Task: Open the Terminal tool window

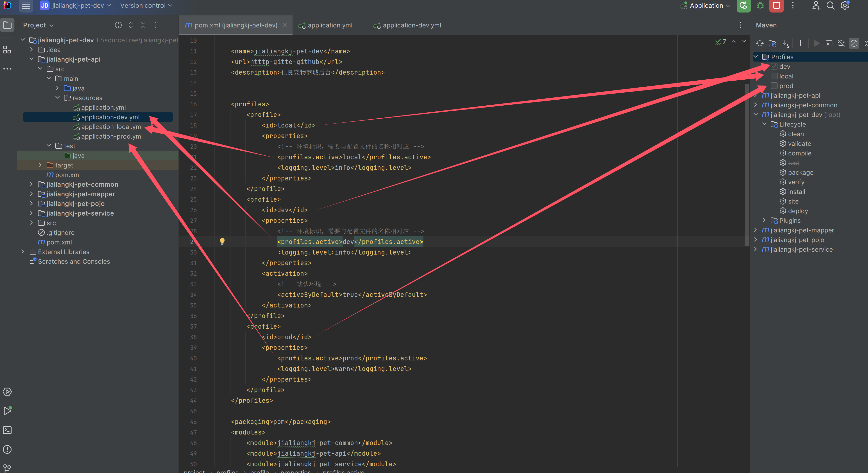Action: (7, 430)
